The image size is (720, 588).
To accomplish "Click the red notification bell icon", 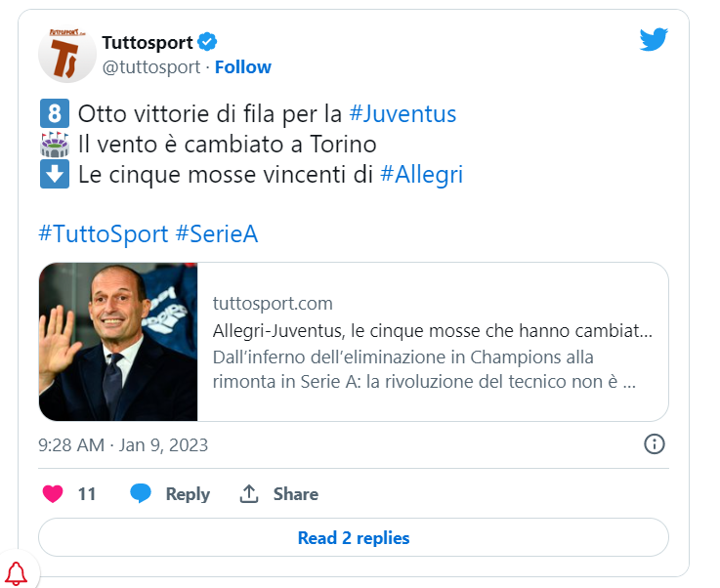I will (x=17, y=573).
